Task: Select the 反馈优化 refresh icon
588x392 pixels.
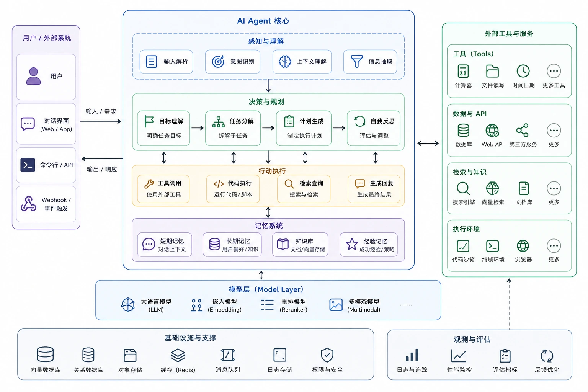Action: click(547, 356)
